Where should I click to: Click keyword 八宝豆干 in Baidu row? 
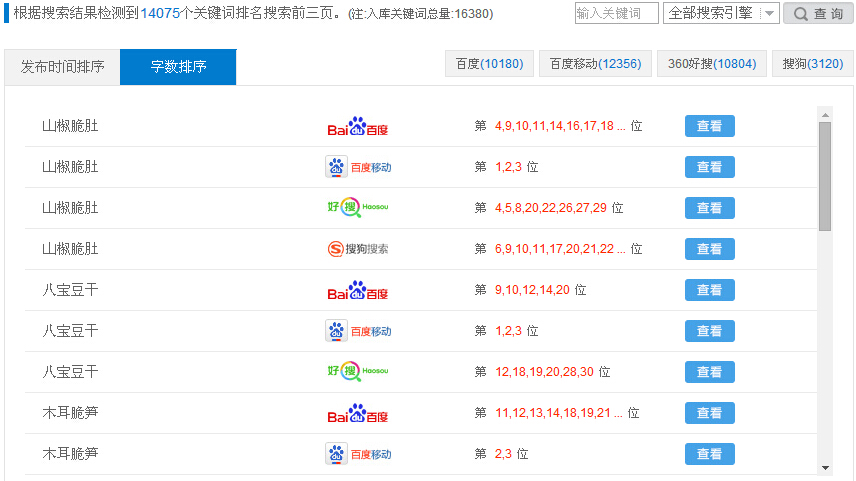point(70,290)
